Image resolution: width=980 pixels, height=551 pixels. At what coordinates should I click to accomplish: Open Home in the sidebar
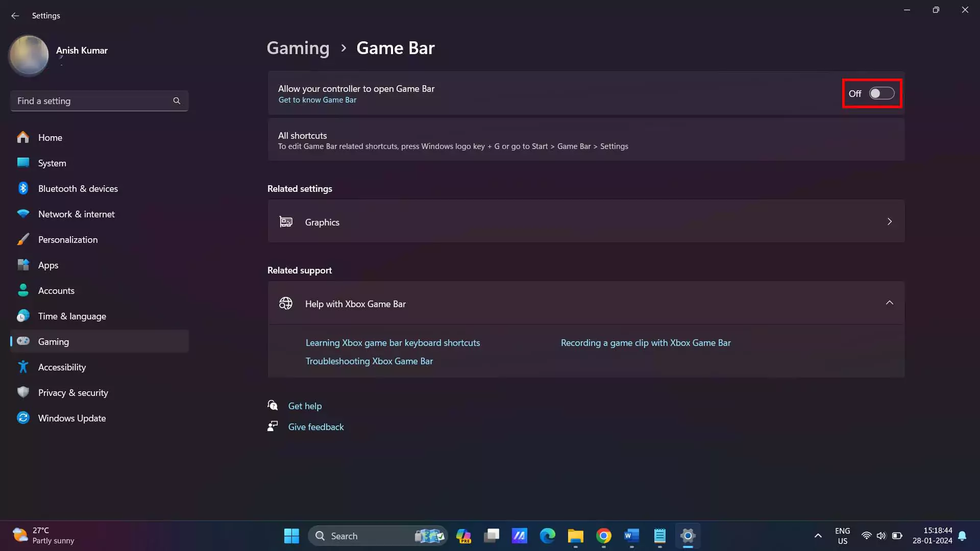[x=100, y=138]
